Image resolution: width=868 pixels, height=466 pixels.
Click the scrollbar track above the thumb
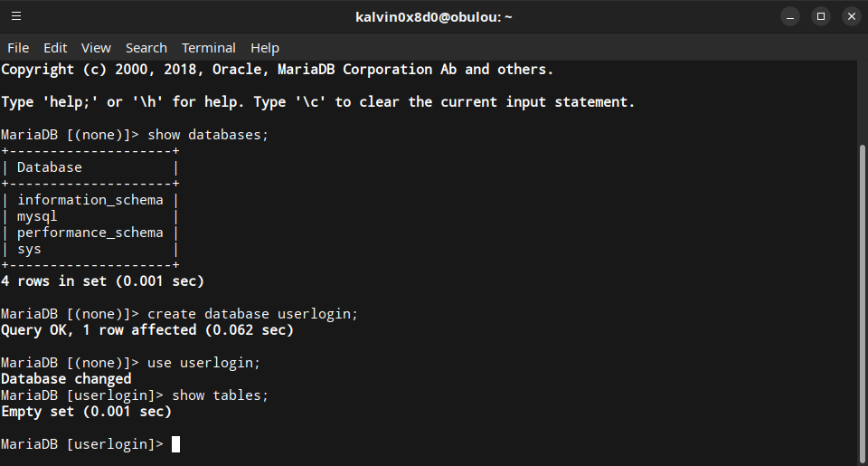862,100
